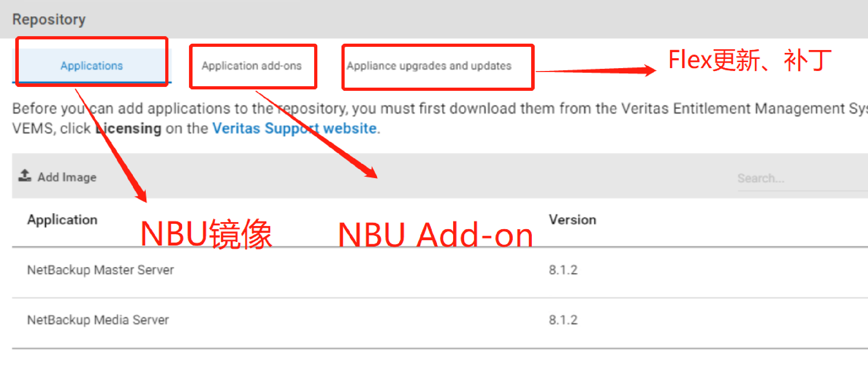Click the bold Licensing text

128,128
